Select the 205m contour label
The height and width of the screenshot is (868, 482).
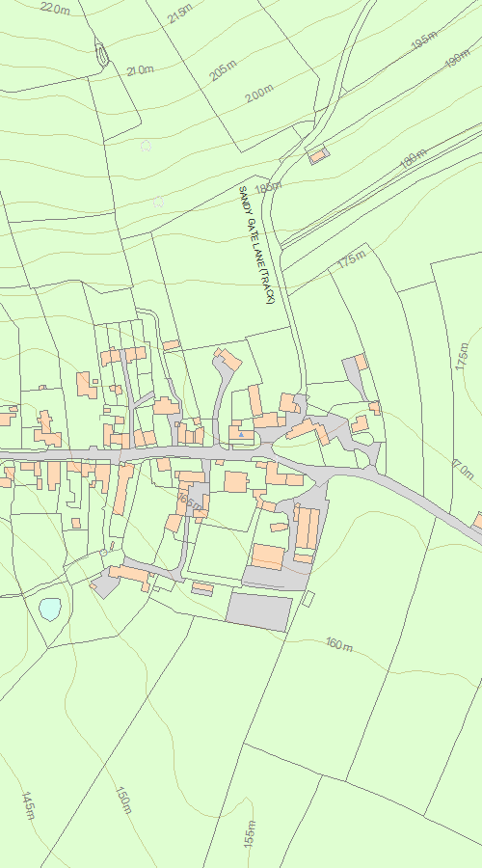(x=224, y=70)
